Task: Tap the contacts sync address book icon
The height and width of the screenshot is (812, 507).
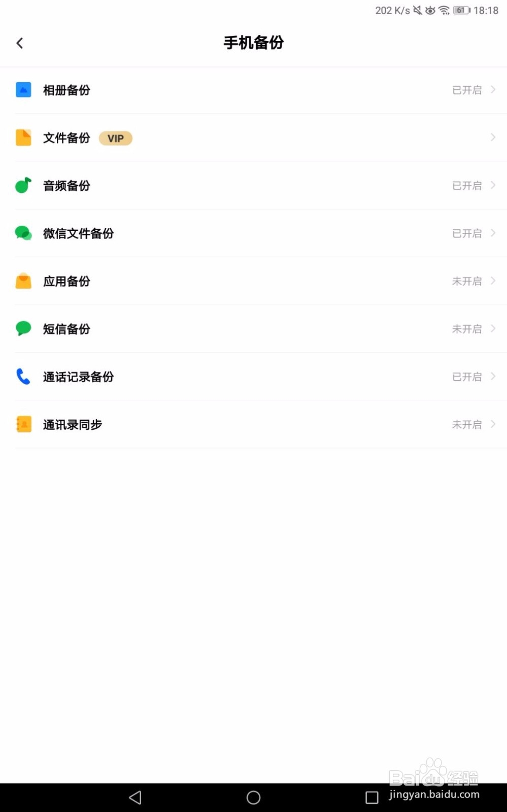Action: pos(23,424)
